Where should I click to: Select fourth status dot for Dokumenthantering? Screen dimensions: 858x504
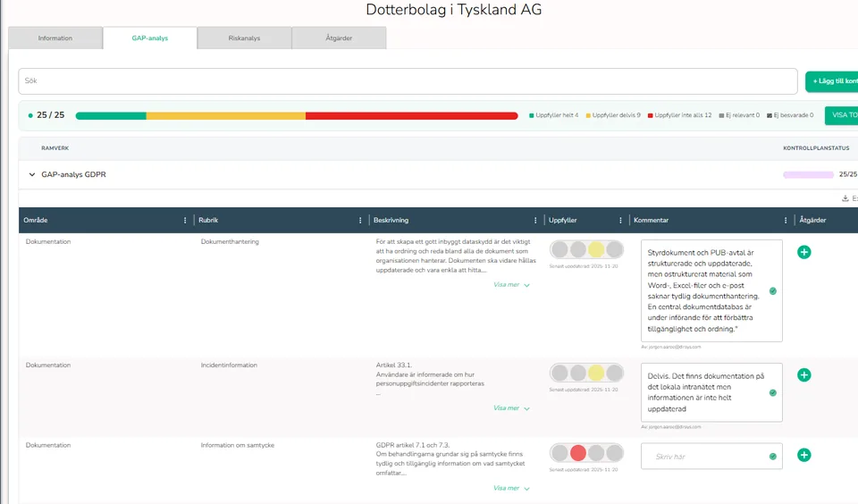tap(614, 249)
